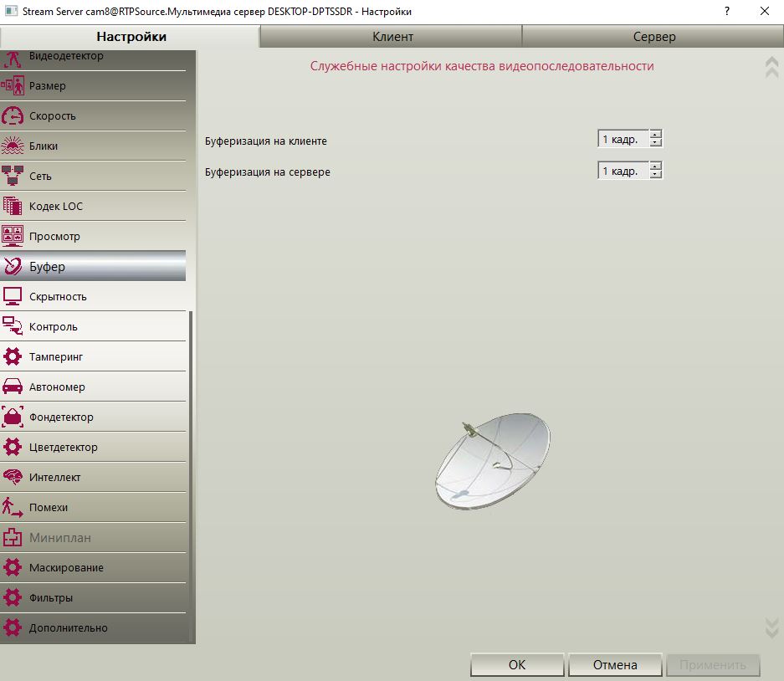Image resolution: width=784 pixels, height=681 pixels.
Task: Click the Буферизация на сервере value field
Action: pyautogui.click(x=623, y=171)
